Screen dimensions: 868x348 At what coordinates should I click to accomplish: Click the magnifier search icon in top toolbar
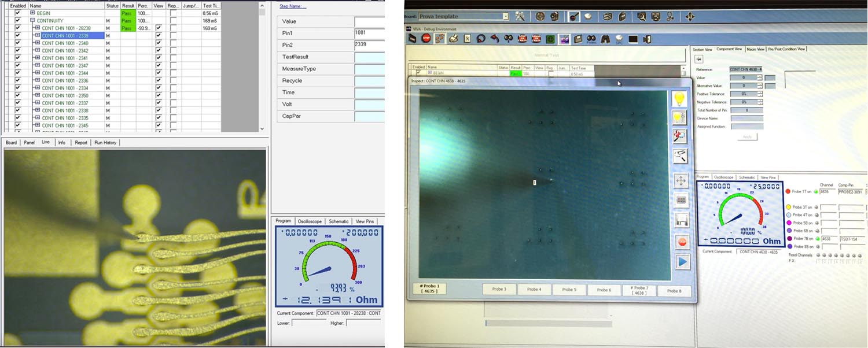642,16
